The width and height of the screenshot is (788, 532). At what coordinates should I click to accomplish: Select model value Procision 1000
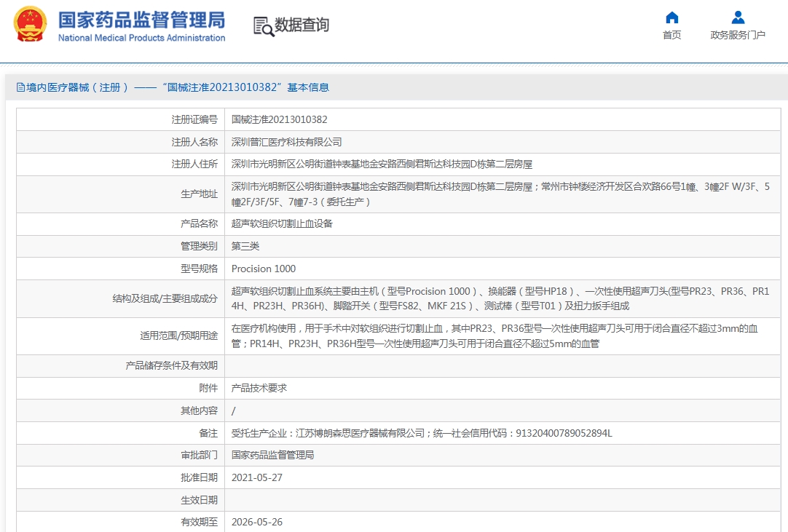coord(264,269)
